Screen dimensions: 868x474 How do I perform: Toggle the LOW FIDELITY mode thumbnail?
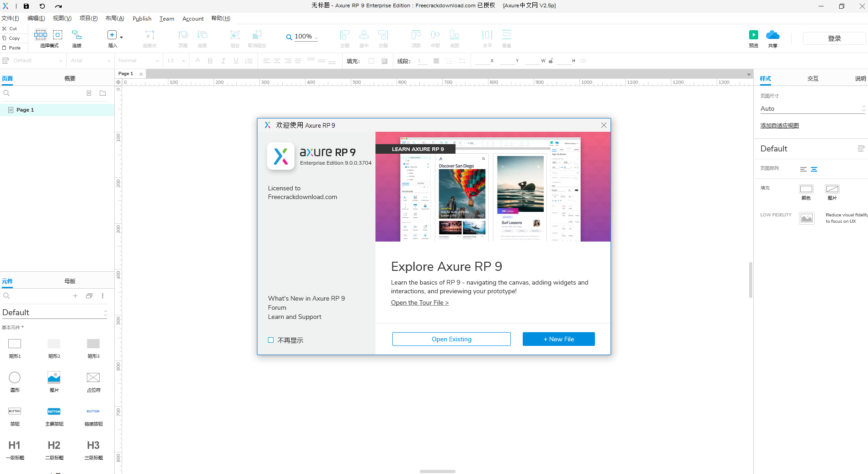[806, 218]
